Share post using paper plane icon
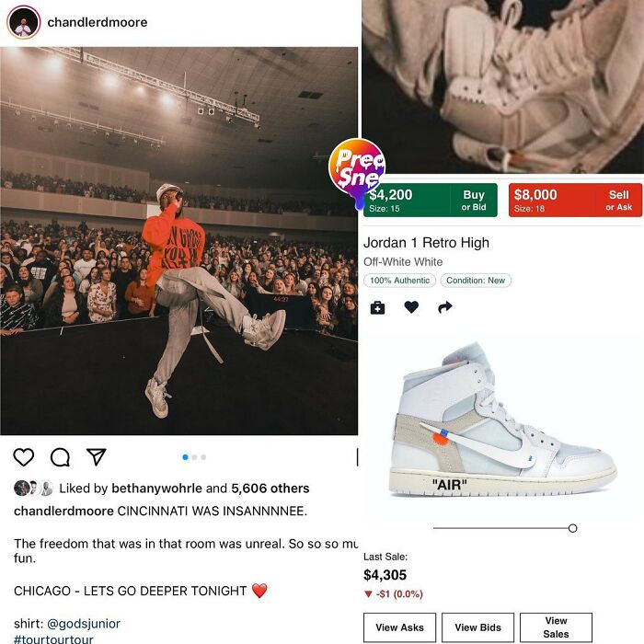Screen dimensions: 644x644 97,456
